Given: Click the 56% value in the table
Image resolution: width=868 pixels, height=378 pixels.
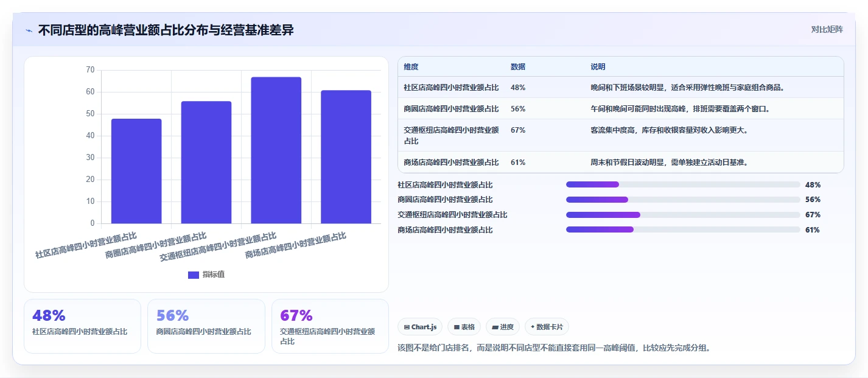Looking at the screenshot, I should click(518, 109).
